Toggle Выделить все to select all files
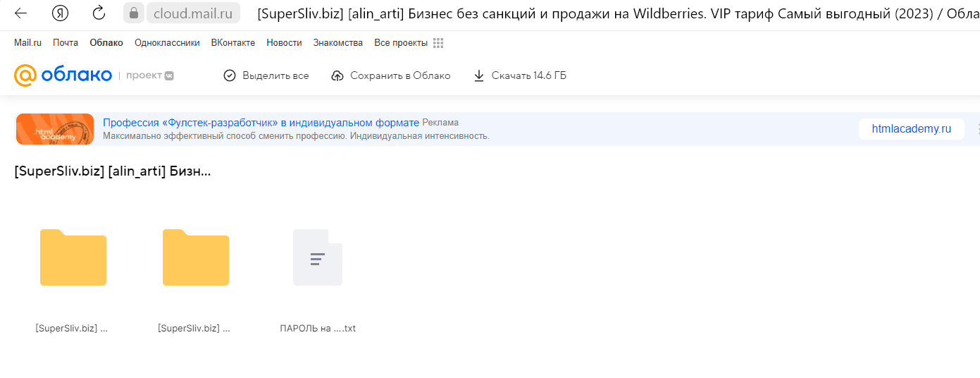980x378 pixels. pos(266,75)
